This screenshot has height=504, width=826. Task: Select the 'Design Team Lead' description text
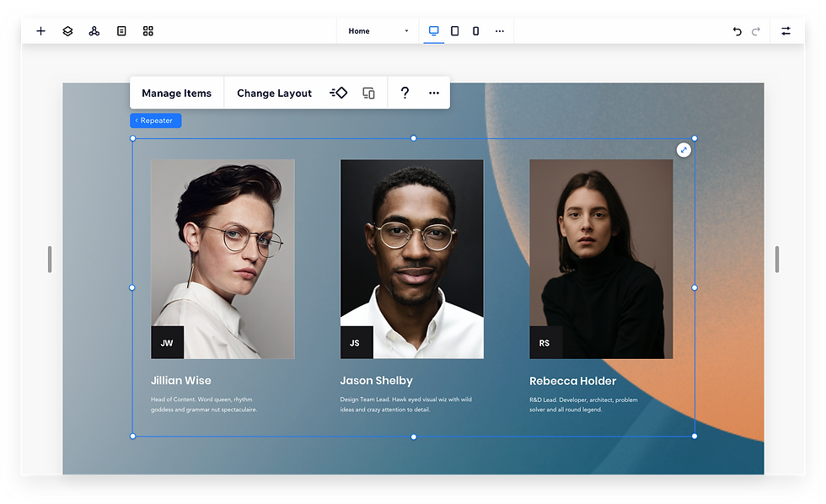coord(405,405)
